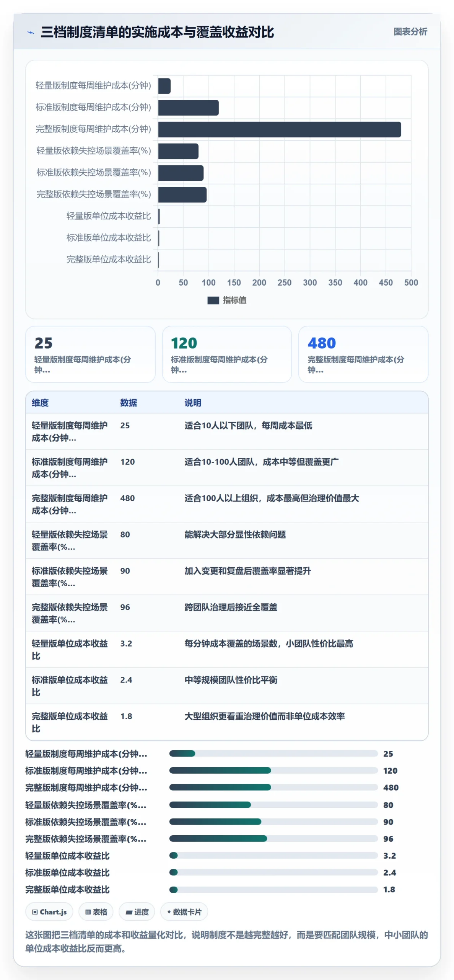The width and height of the screenshot is (454, 980).
Task: Click the 标准版单位成本收益比 progress bar
Action: [273, 872]
